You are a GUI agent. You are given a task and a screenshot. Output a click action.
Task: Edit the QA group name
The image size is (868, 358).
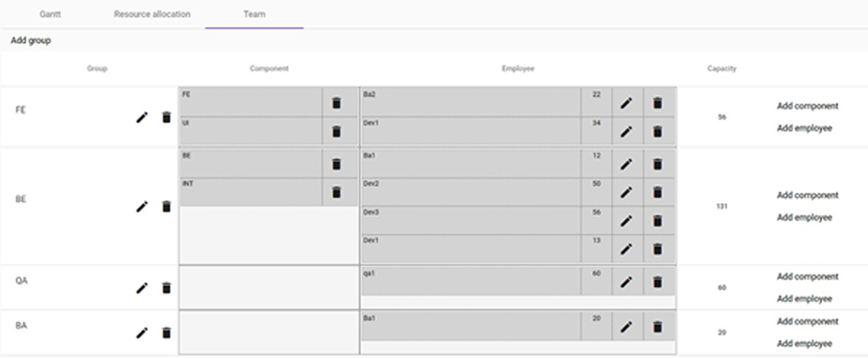(x=142, y=287)
